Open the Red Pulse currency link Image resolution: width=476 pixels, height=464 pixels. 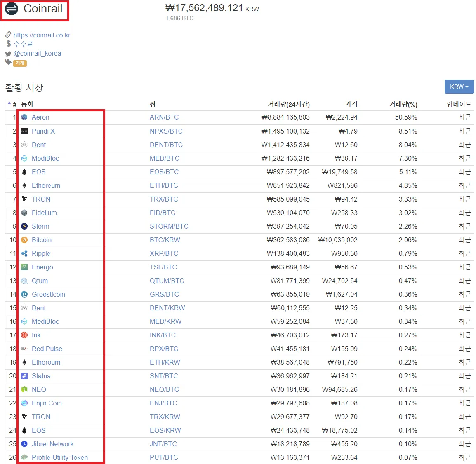coord(47,349)
